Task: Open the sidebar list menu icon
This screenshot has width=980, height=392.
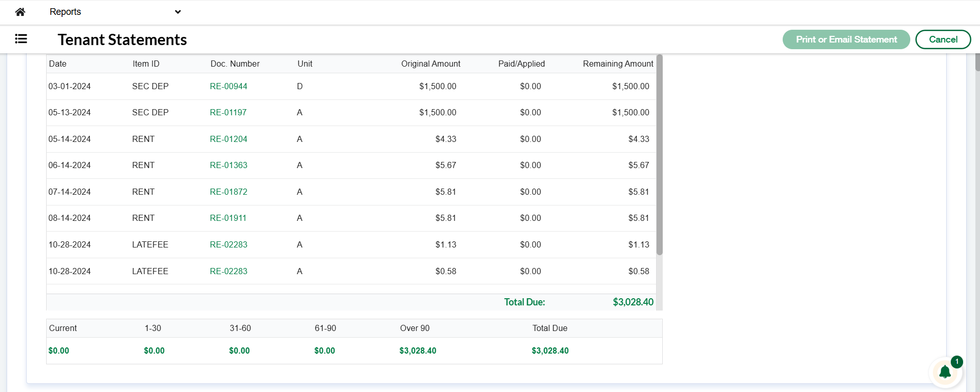Action: pos(21,39)
